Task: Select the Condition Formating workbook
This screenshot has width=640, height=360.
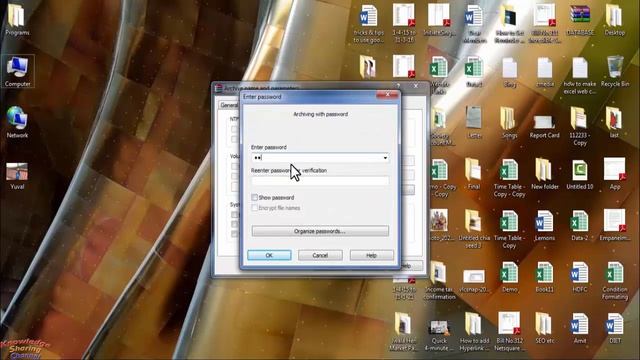Action: pos(615,281)
